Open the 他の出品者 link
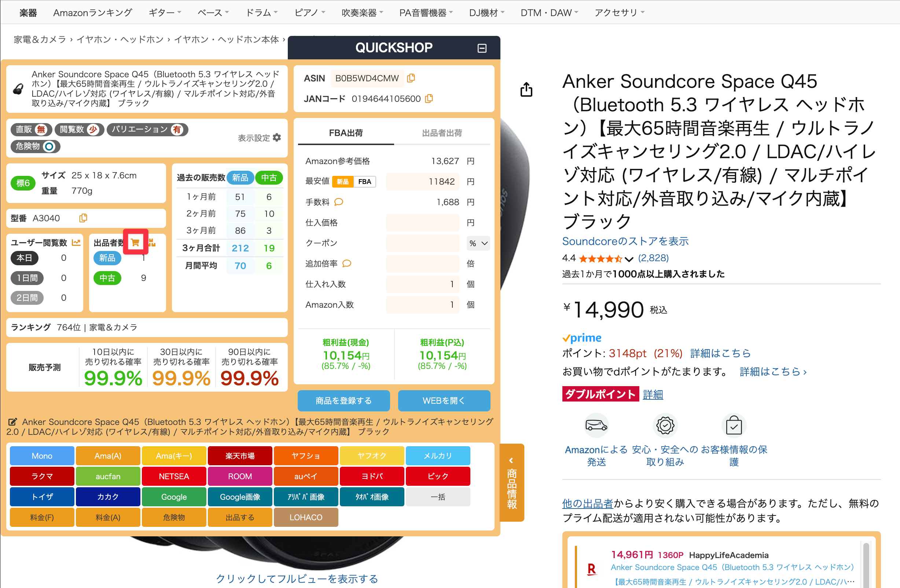900x588 pixels. 588,503
